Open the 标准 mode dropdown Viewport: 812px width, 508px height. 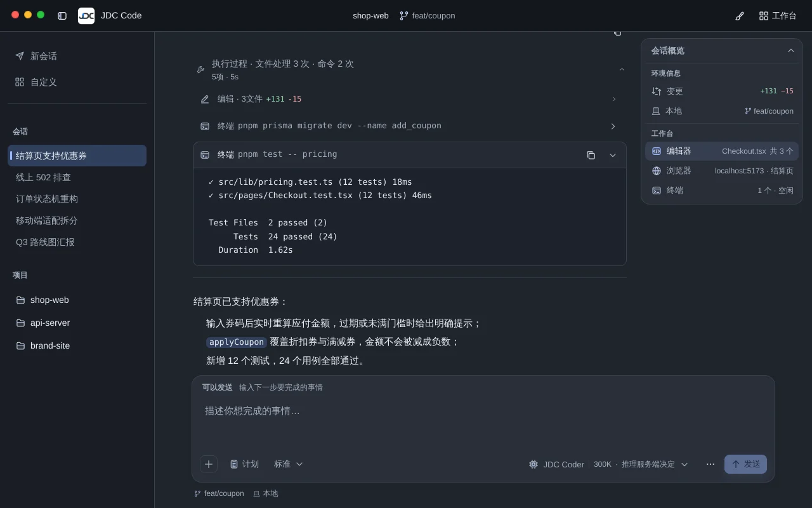pos(289,464)
